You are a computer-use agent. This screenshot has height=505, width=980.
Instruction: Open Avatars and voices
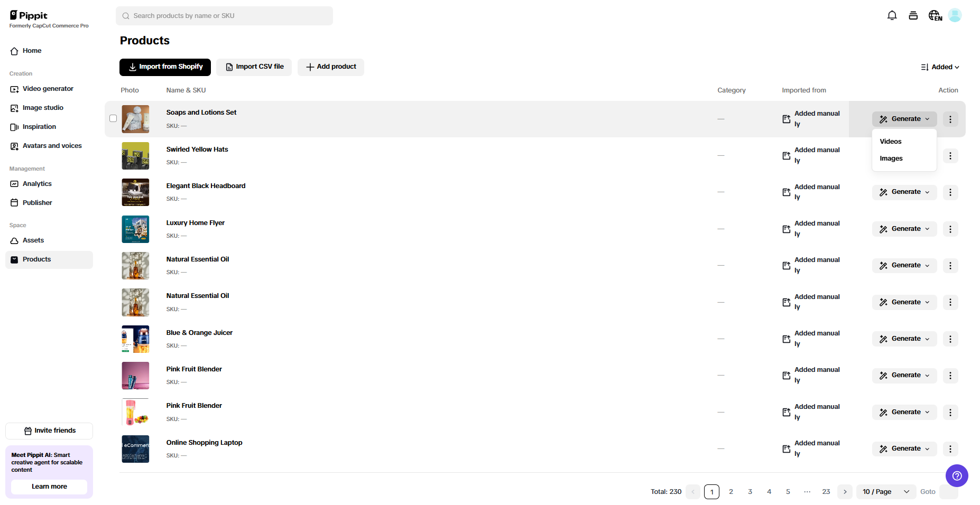pyautogui.click(x=52, y=146)
